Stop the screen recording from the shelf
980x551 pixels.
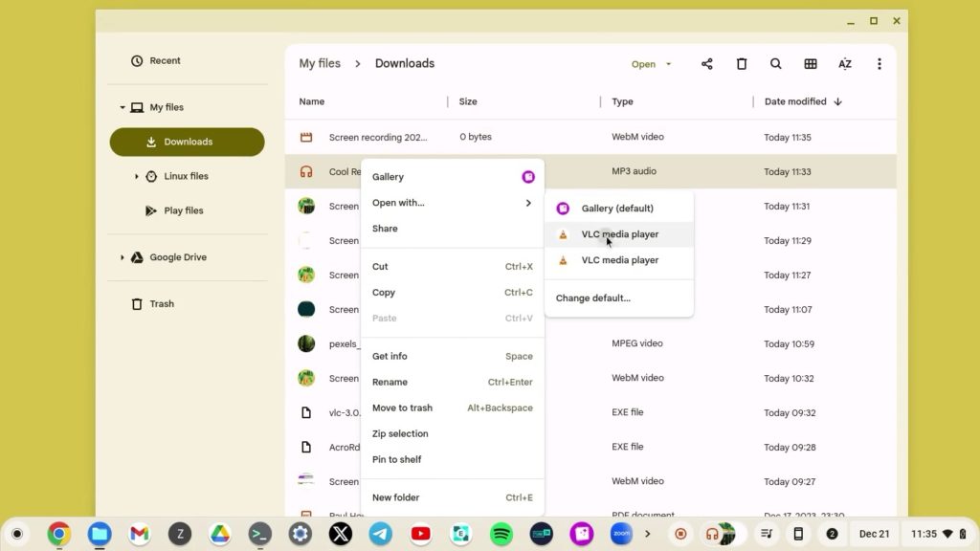[x=680, y=534]
